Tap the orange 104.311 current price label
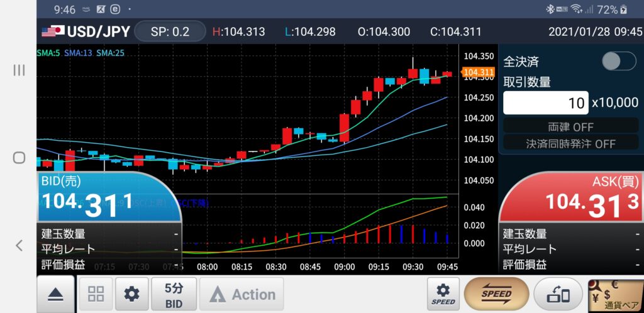 (x=479, y=72)
